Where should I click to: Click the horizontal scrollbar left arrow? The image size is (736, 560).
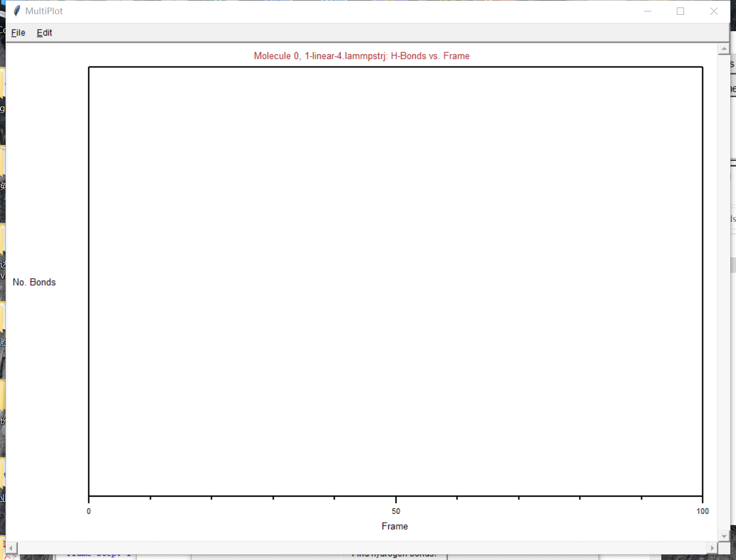[x=11, y=548]
